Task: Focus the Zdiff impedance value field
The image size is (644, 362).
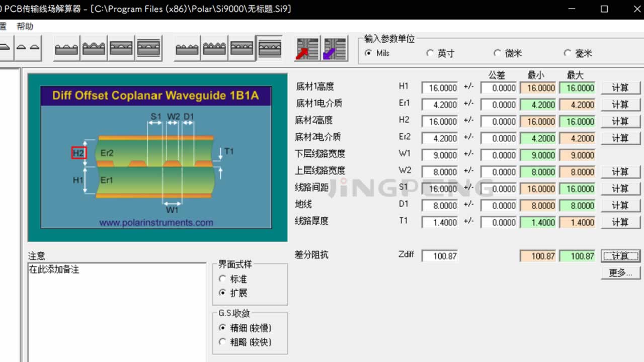Action: 440,256
